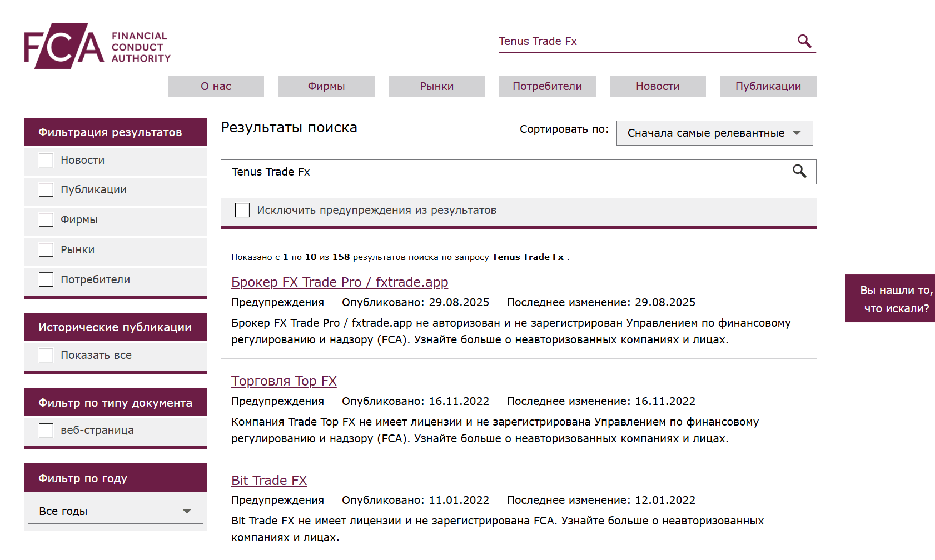
Task: Open the Новости navigation menu
Action: (658, 86)
